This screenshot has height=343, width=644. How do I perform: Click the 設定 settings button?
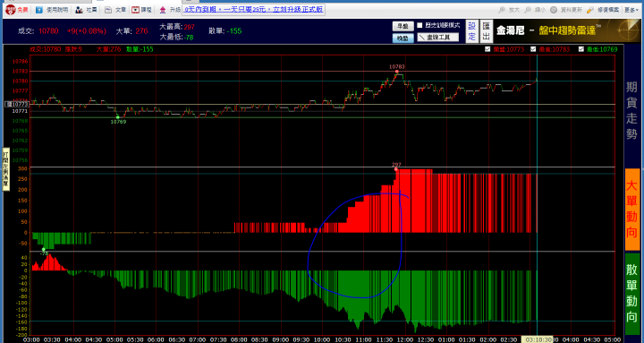(472, 31)
